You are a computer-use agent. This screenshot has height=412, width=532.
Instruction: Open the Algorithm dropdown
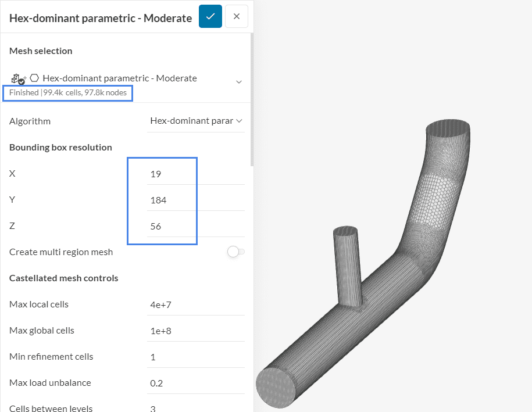196,121
